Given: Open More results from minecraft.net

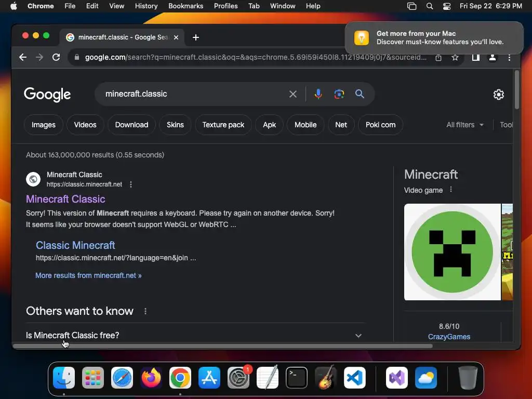Looking at the screenshot, I should pyautogui.click(x=88, y=275).
